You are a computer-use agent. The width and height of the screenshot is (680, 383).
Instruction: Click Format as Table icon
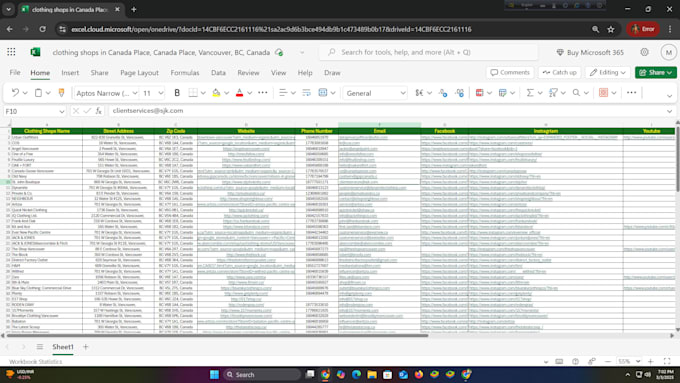pyautogui.click(x=502, y=93)
